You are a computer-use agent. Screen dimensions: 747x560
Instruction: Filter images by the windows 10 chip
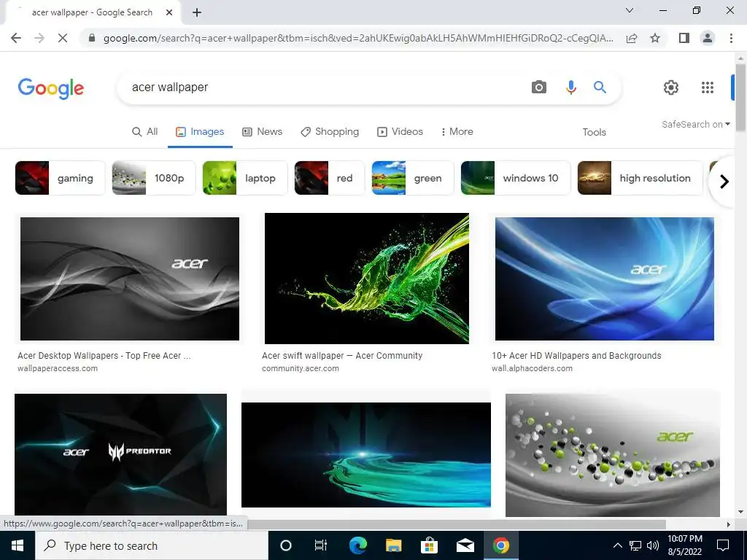tap(516, 178)
